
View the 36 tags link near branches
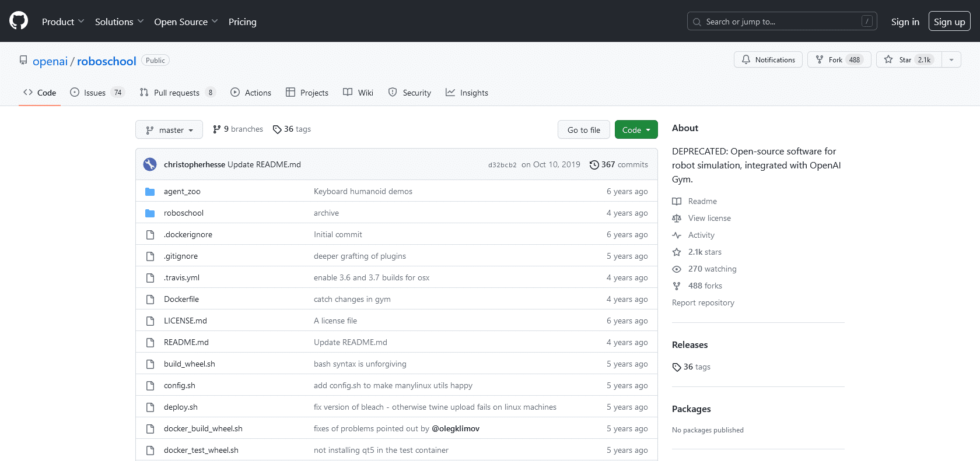pos(292,129)
